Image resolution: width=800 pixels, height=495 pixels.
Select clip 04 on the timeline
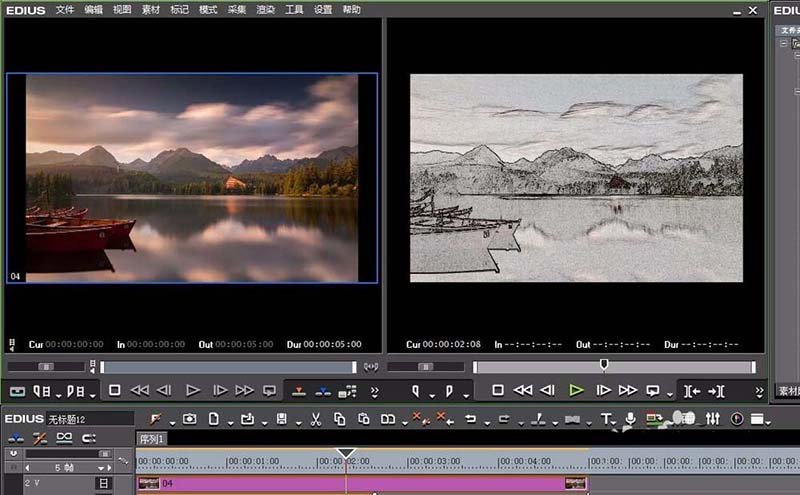(362, 483)
